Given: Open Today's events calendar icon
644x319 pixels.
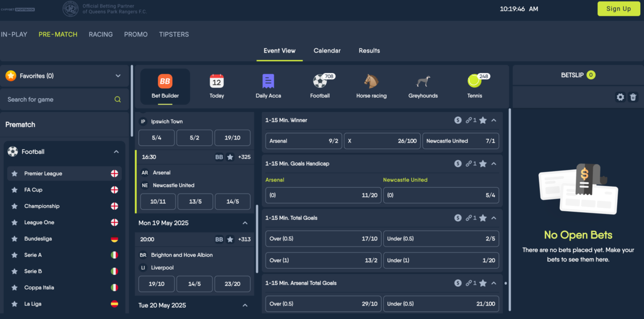Looking at the screenshot, I should coord(217,81).
